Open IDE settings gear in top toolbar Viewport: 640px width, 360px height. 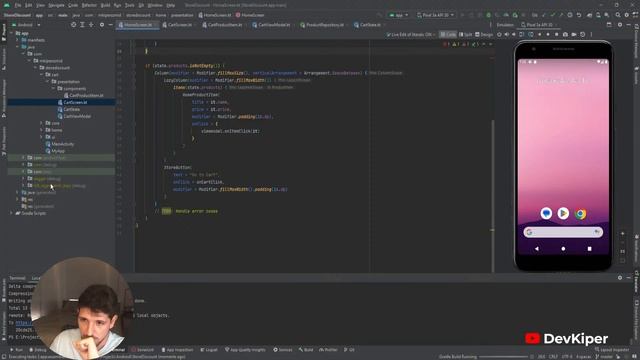pyautogui.click(x=627, y=15)
